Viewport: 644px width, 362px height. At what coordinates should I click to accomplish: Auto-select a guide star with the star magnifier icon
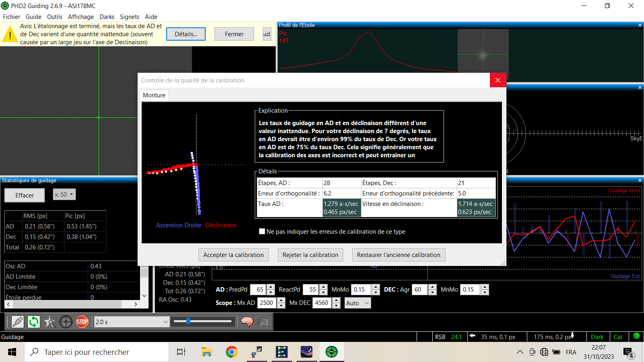(x=50, y=322)
